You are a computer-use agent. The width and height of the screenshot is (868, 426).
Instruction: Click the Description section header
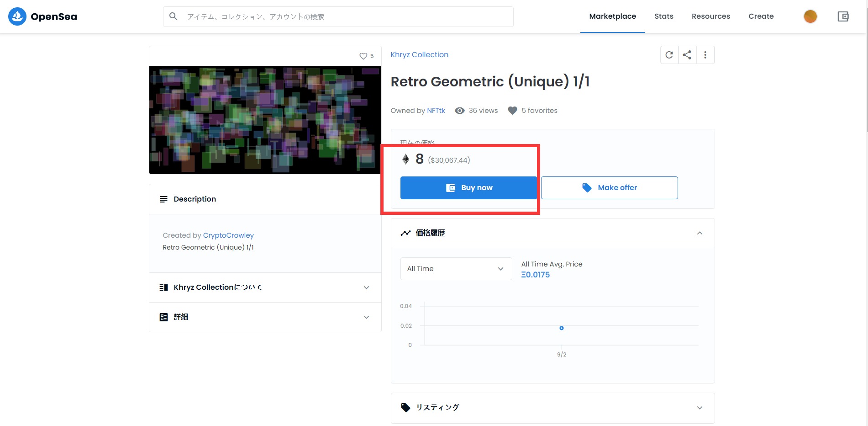click(x=265, y=199)
